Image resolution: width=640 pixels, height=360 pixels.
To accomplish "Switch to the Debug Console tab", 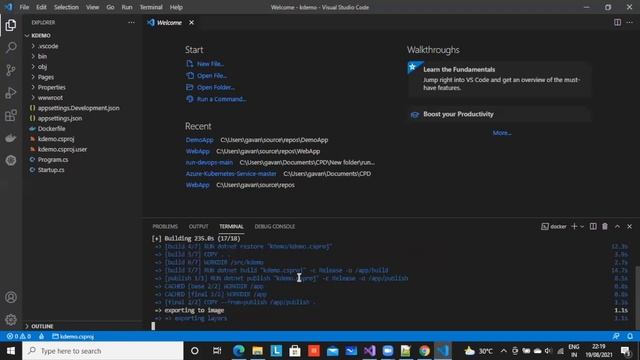I will point(275,227).
